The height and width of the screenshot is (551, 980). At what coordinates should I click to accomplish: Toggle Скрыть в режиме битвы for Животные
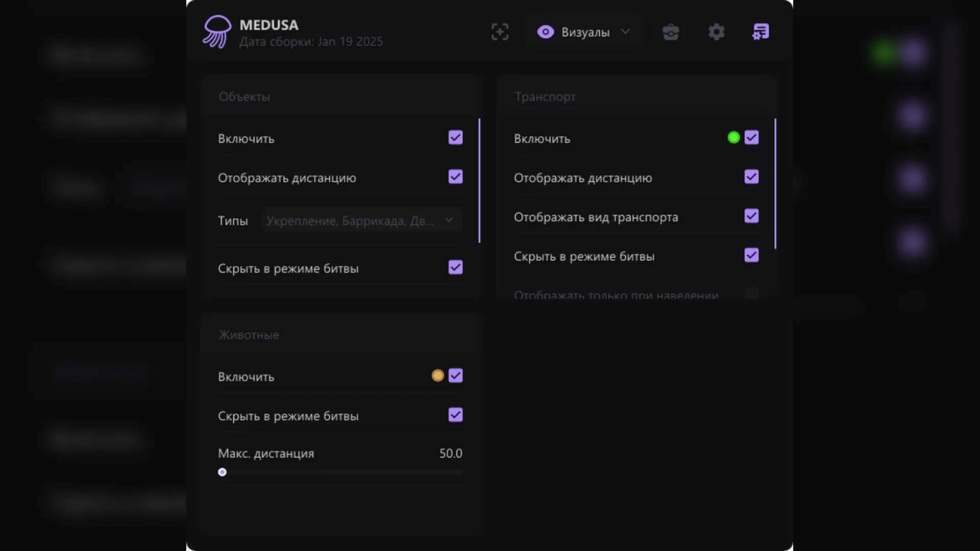click(x=455, y=415)
